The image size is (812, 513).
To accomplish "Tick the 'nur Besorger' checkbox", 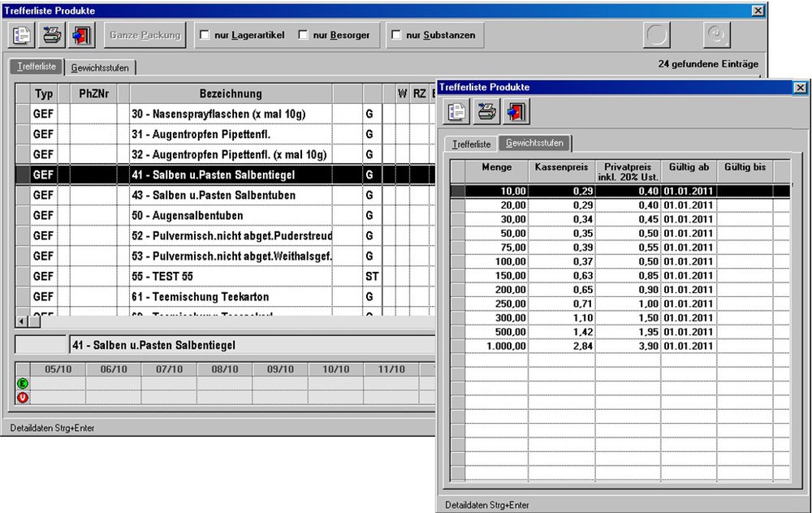I will click(x=304, y=36).
